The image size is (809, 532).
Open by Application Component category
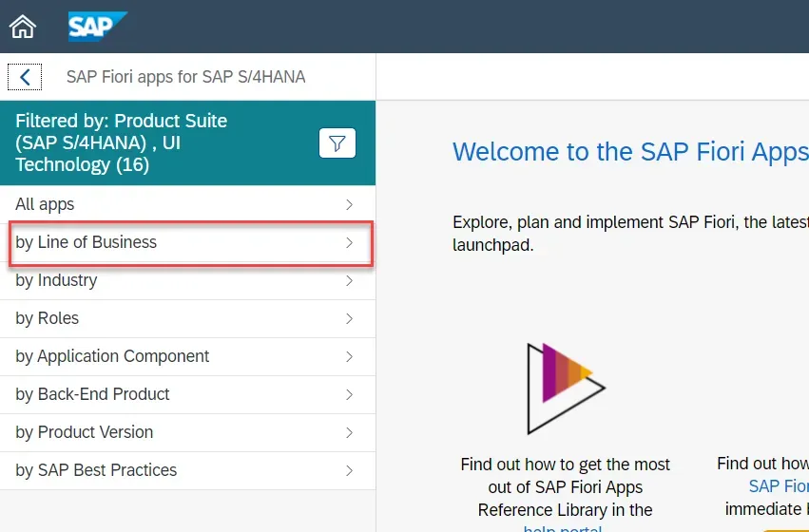112,356
